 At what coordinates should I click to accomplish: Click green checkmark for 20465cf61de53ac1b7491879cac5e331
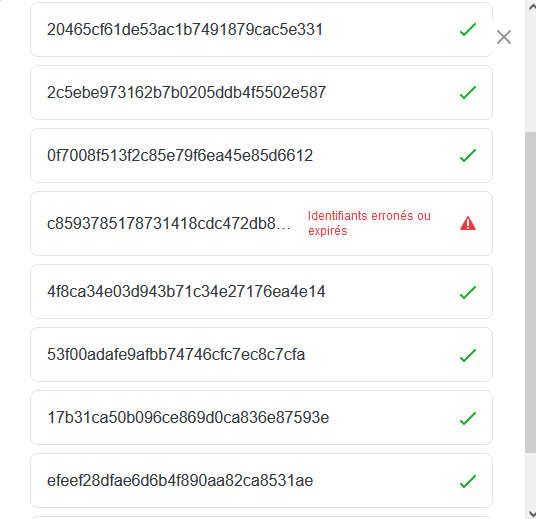[x=468, y=29]
